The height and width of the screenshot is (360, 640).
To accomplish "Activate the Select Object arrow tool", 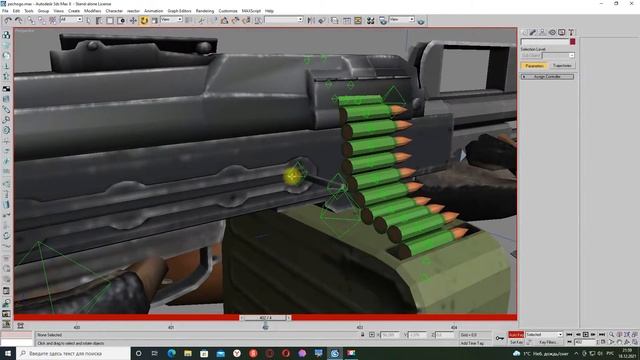I will pos(89,20).
